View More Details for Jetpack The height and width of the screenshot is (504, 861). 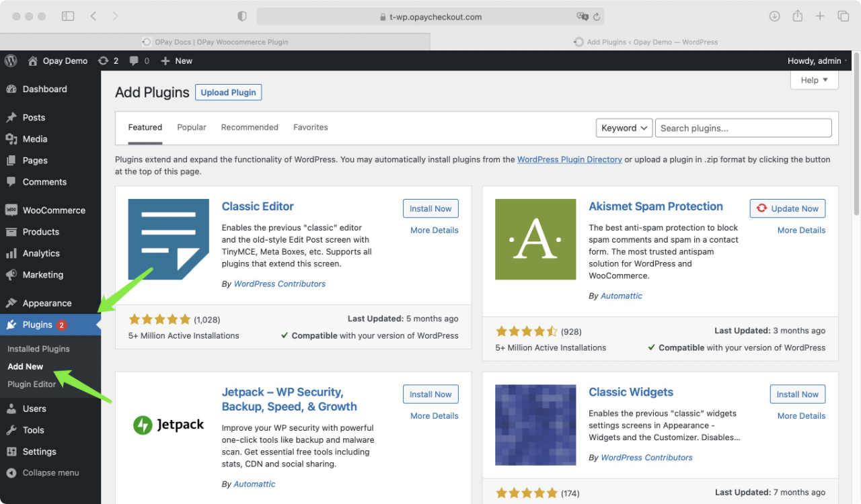click(x=435, y=416)
